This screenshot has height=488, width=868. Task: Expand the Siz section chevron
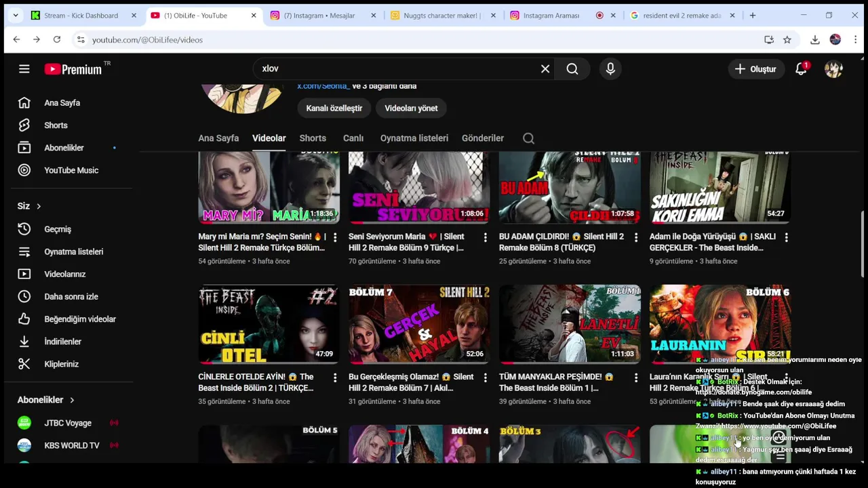pyautogui.click(x=39, y=206)
